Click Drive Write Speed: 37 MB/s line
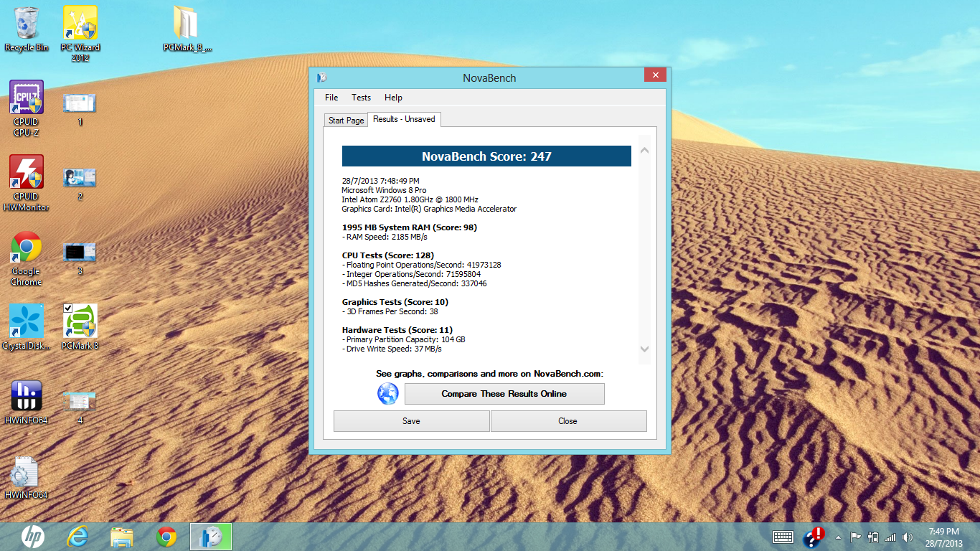980x551 pixels. tap(392, 349)
